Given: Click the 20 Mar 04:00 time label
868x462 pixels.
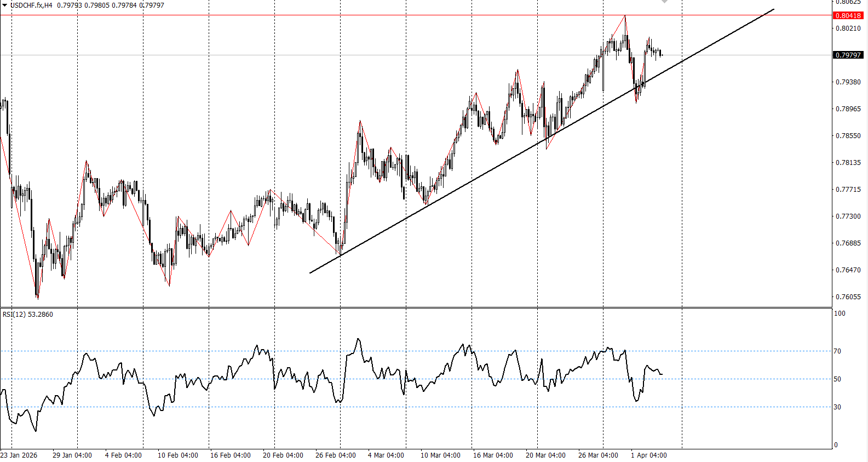Looking at the screenshot, I should [x=545, y=455].
